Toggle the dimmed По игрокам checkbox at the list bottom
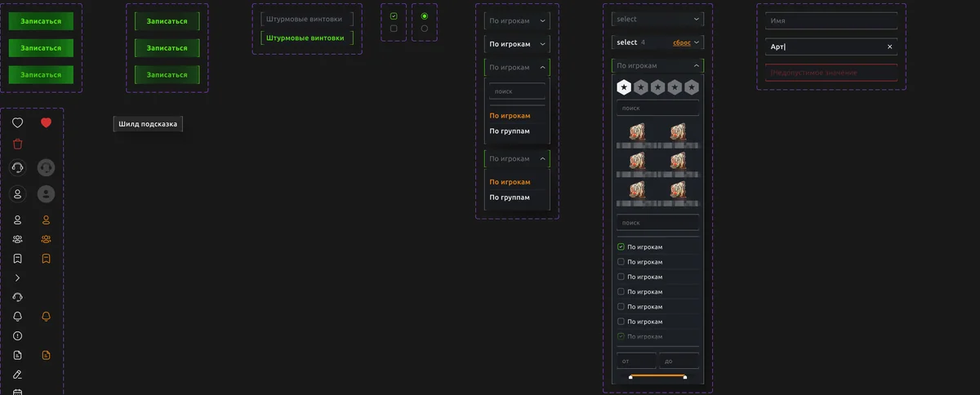Image resolution: width=980 pixels, height=395 pixels. pos(621,336)
